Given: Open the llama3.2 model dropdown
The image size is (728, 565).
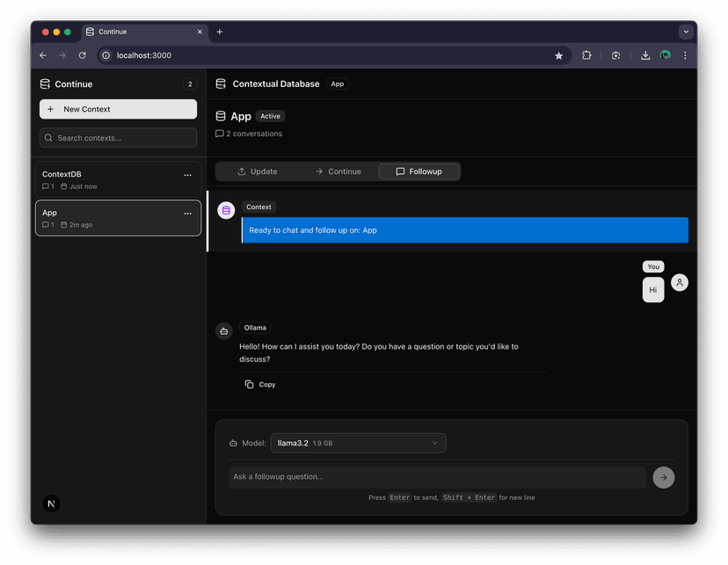Looking at the screenshot, I should coord(358,443).
